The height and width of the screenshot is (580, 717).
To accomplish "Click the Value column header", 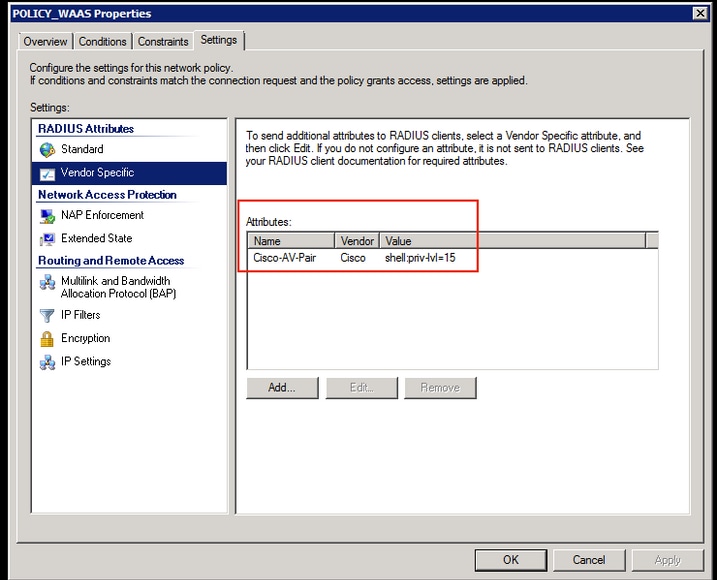I will tap(513, 241).
